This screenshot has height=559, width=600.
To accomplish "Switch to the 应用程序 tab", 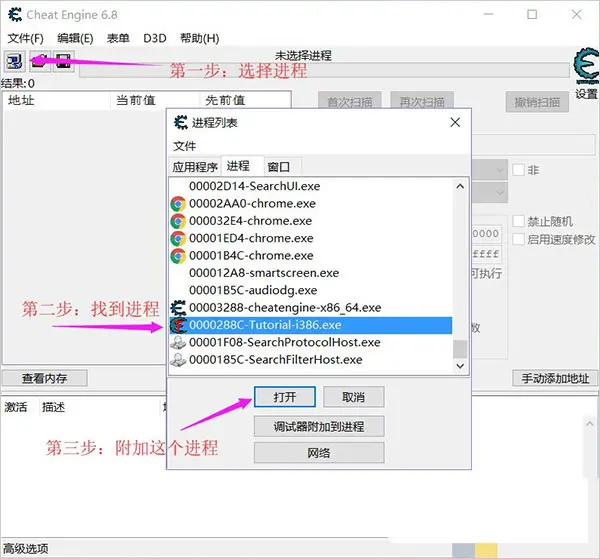I will [195, 166].
